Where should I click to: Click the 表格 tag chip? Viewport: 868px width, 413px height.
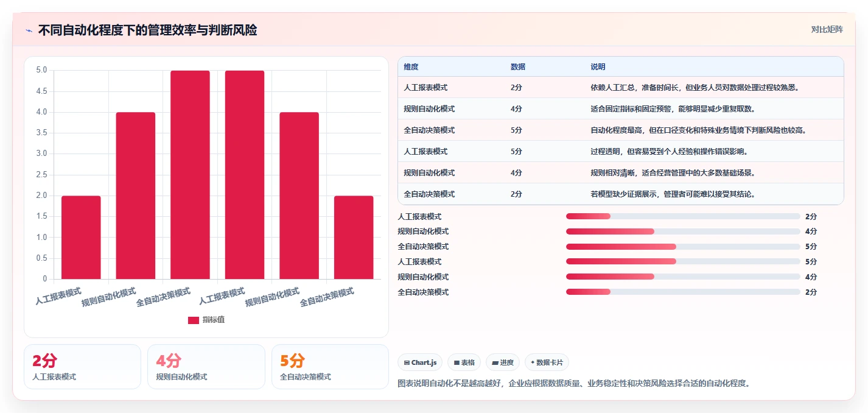click(x=464, y=362)
